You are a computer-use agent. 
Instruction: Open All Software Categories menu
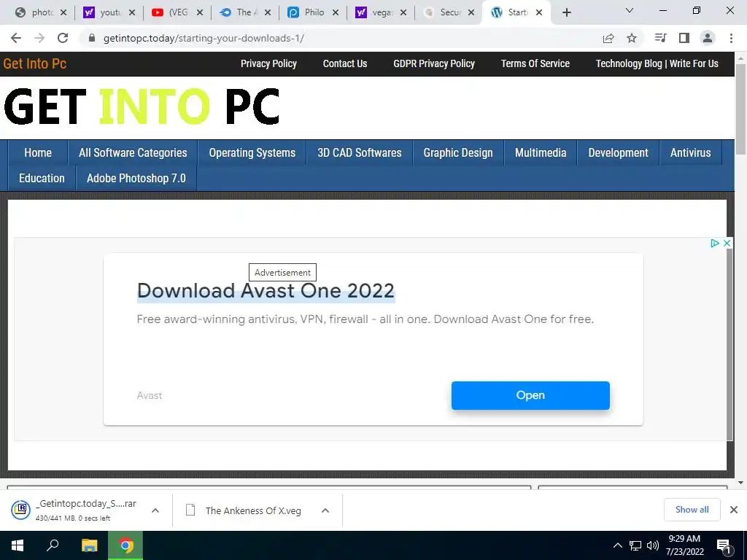(133, 153)
